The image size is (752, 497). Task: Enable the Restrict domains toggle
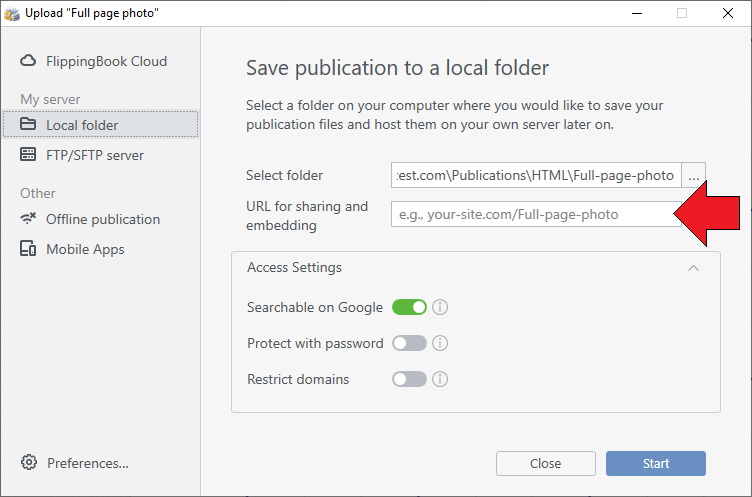pyautogui.click(x=409, y=379)
